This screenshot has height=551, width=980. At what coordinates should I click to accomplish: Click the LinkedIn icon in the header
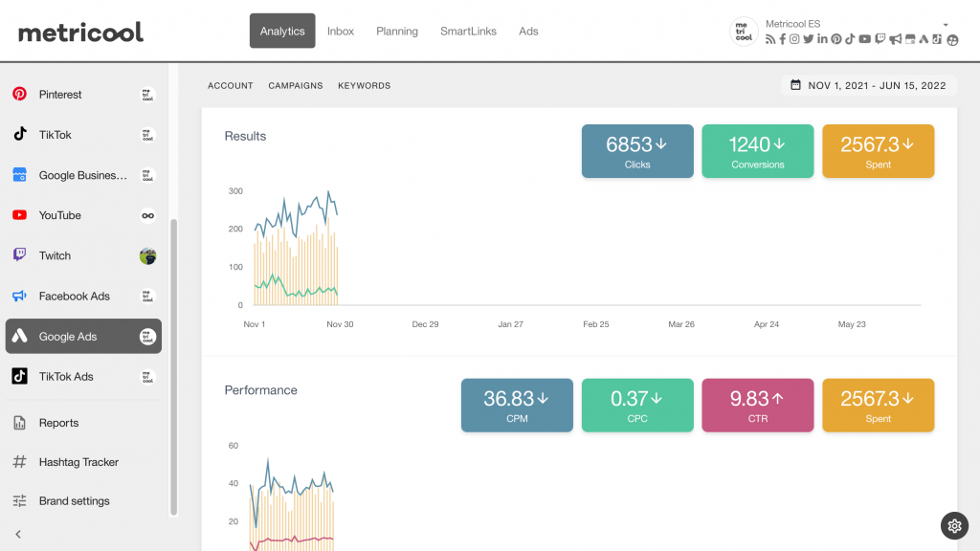tap(822, 39)
